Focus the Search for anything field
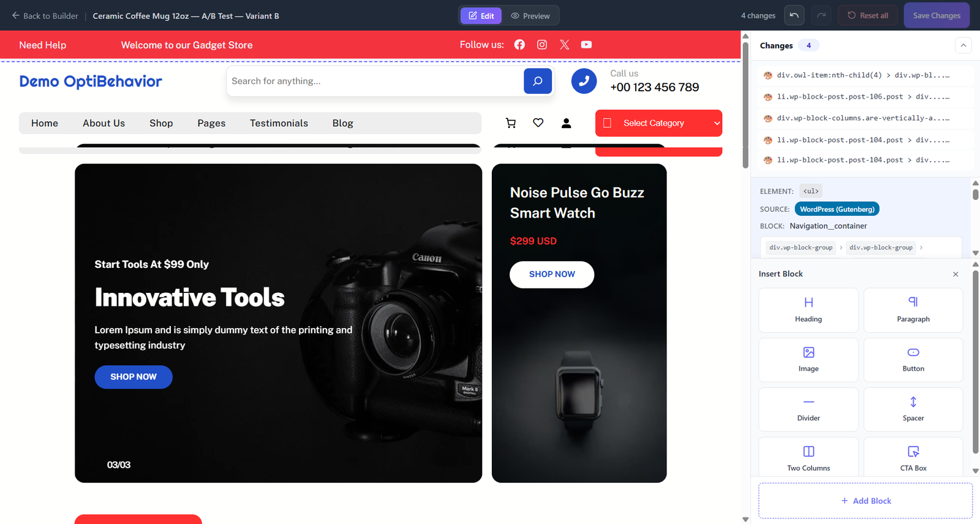 click(375, 81)
